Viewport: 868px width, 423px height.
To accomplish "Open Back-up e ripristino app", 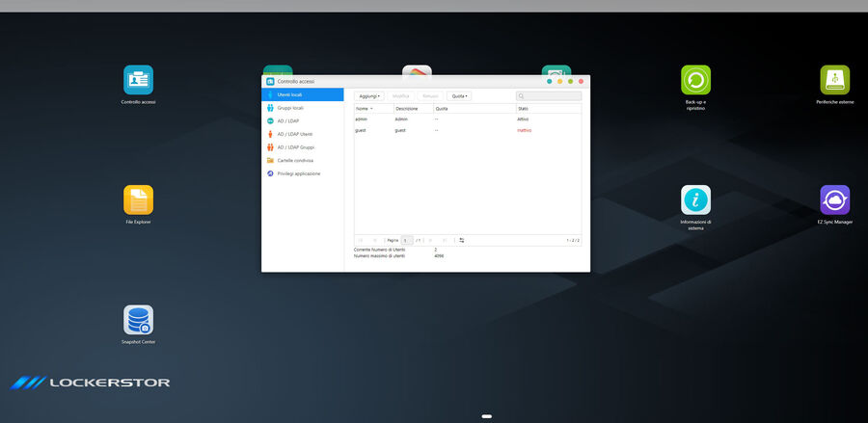I will 695,80.
